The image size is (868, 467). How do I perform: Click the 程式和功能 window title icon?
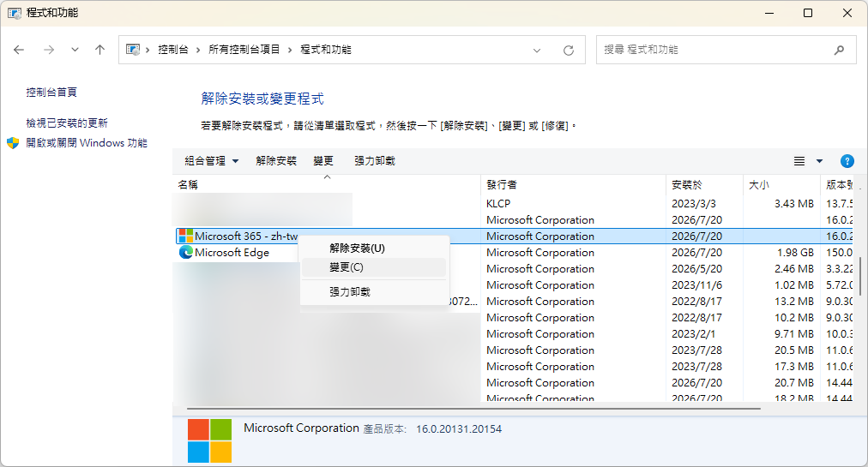(x=15, y=13)
